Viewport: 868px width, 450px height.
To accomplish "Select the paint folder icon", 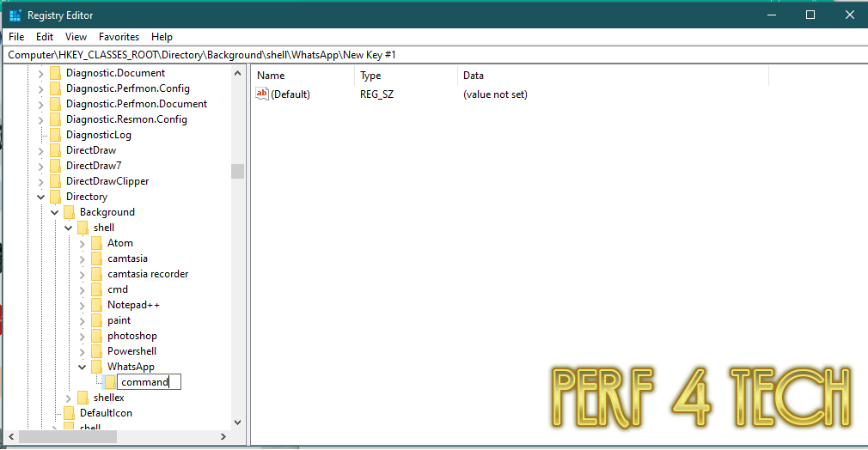I will pos(96,321).
